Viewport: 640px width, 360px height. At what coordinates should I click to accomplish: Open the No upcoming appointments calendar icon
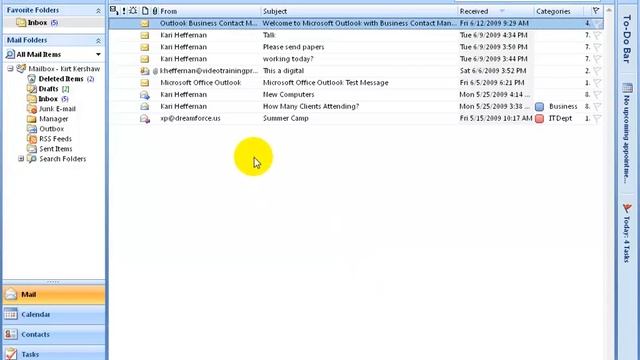click(x=627, y=87)
